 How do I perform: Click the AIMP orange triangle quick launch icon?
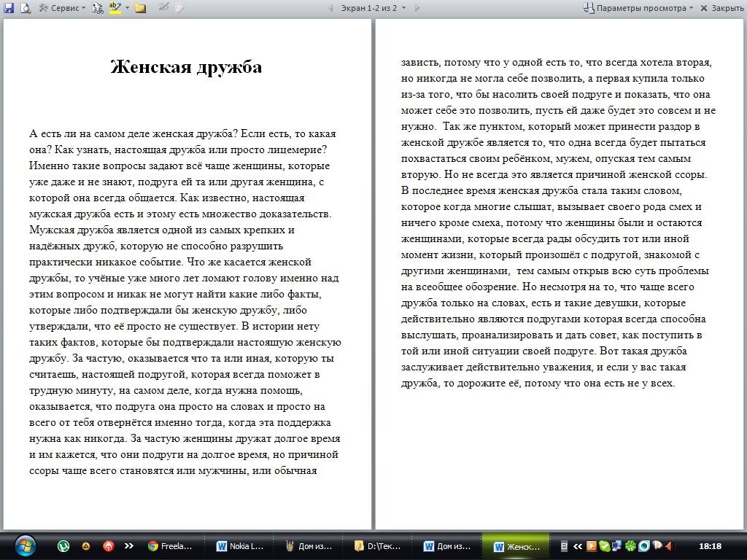coord(86,546)
